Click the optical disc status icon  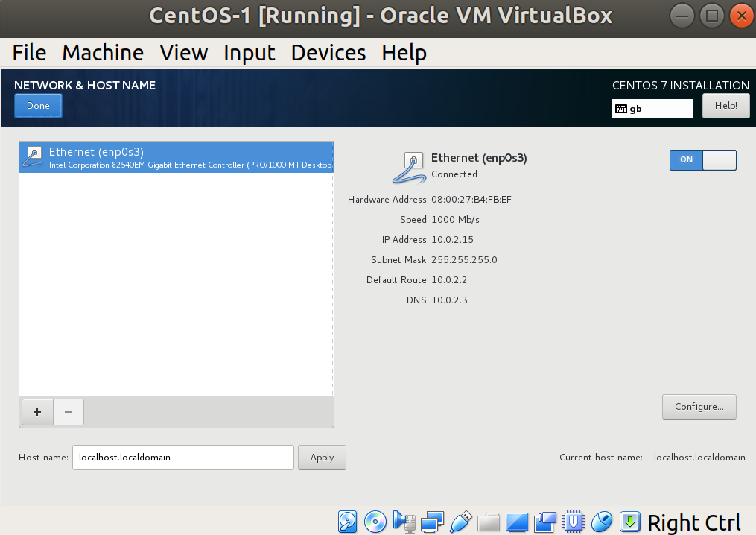(375, 522)
